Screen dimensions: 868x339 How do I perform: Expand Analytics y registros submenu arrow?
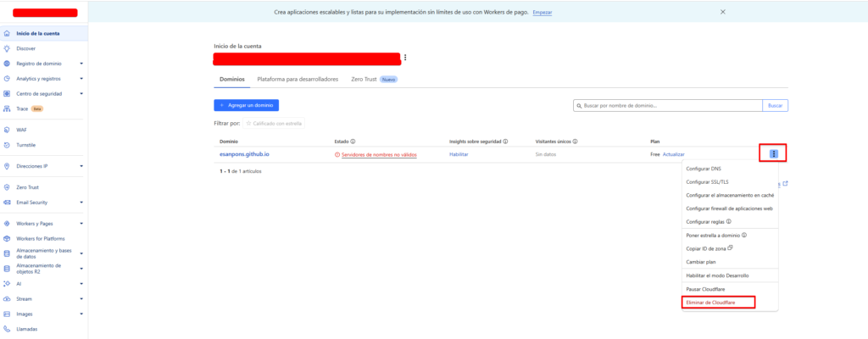tap(81, 79)
